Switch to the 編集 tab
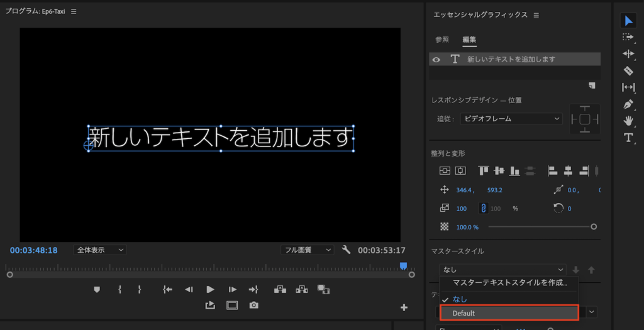 pyautogui.click(x=469, y=40)
